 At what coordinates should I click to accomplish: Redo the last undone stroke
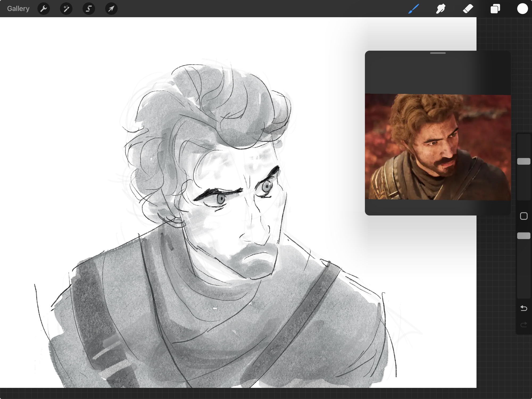point(523,324)
